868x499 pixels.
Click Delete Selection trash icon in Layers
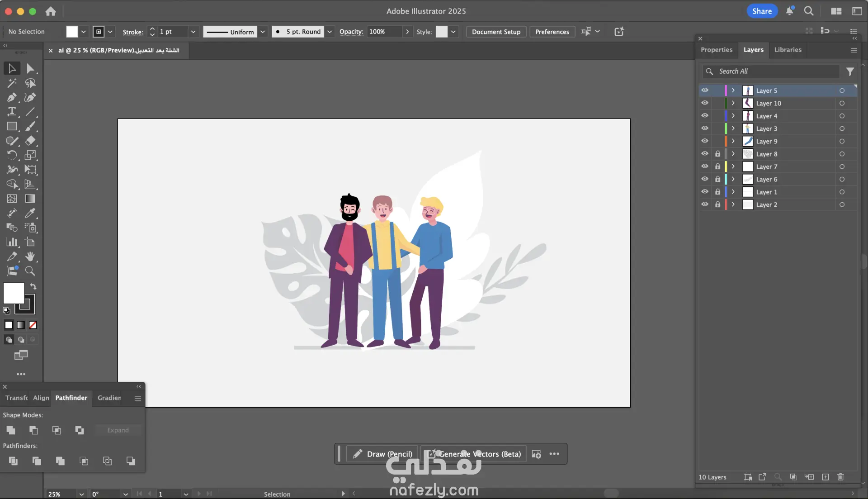point(840,477)
